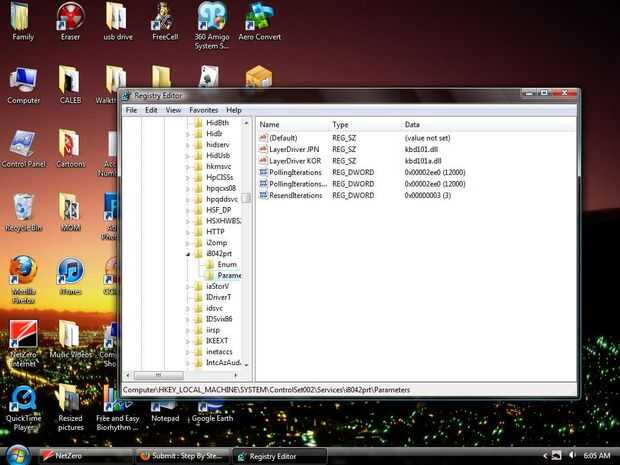Expand the IKEEXT registry key

[188, 341]
